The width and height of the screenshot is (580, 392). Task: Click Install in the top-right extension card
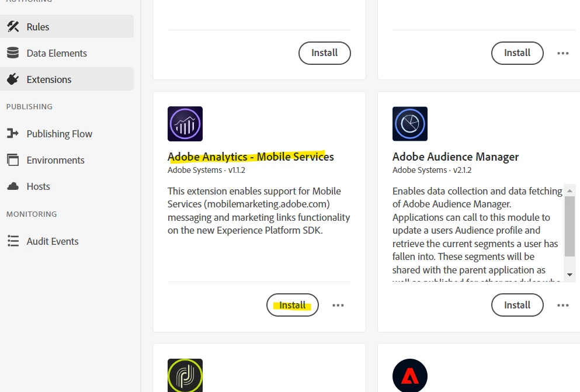tap(517, 53)
